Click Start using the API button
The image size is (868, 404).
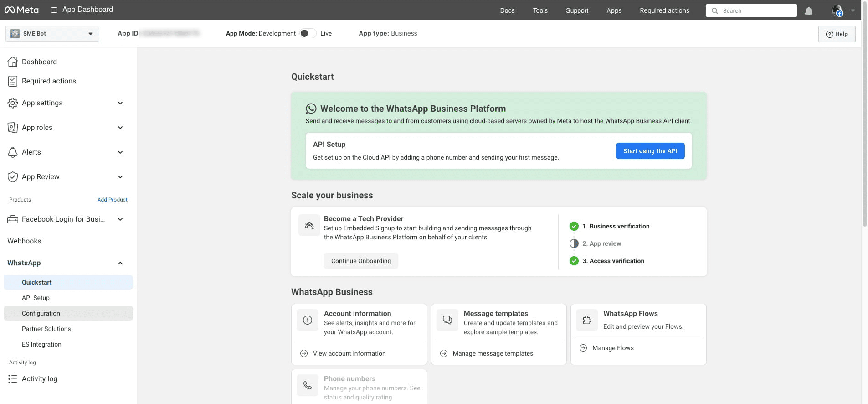(650, 151)
